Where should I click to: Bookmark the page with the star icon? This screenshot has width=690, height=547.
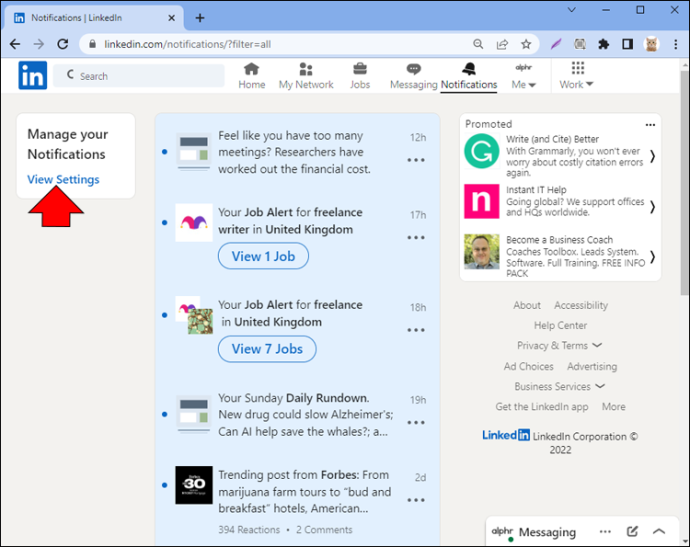(x=526, y=44)
